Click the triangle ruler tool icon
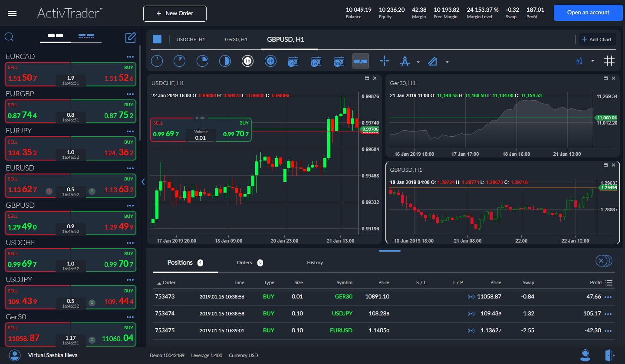This screenshot has height=364, width=625. pyautogui.click(x=432, y=62)
